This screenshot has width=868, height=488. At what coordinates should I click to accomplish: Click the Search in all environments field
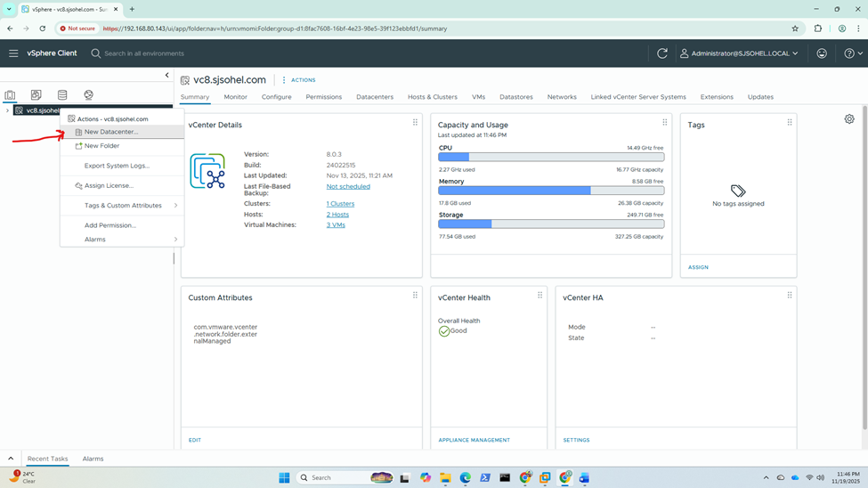coord(144,53)
